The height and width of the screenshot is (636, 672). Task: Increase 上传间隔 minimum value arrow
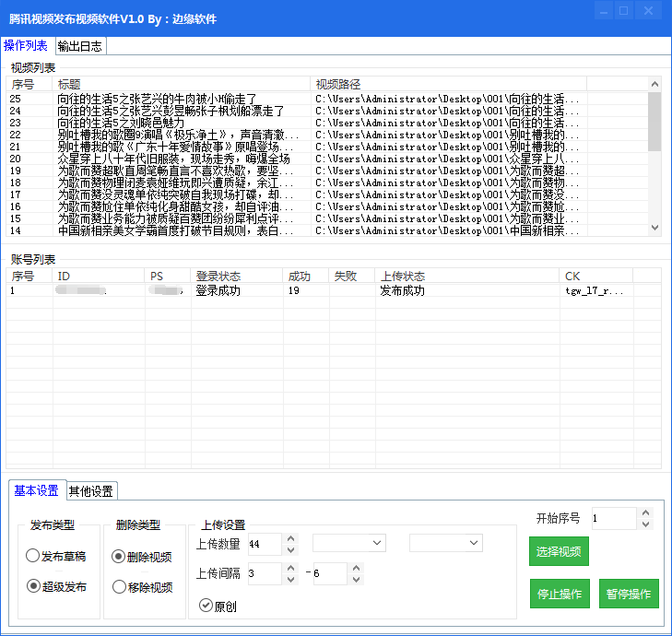[x=290, y=568]
